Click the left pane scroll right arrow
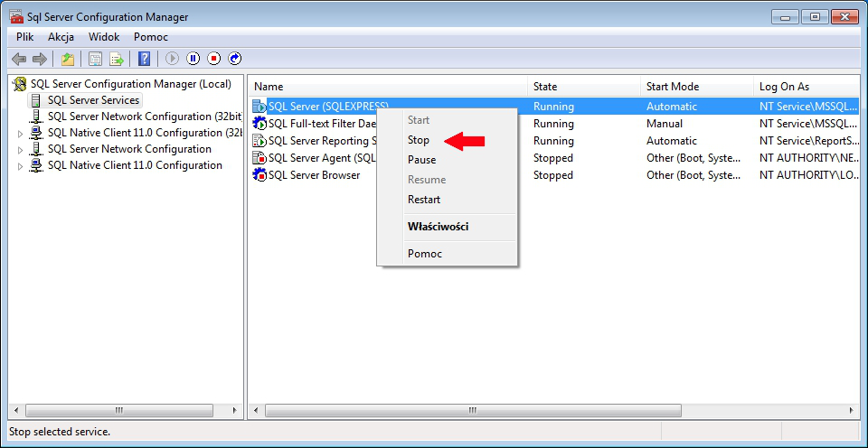 coord(235,410)
